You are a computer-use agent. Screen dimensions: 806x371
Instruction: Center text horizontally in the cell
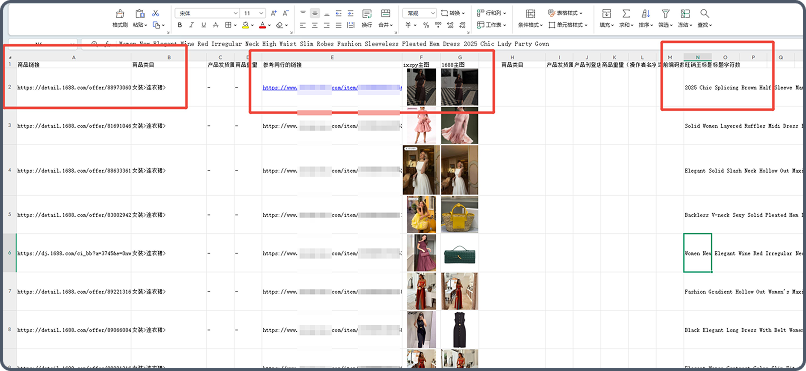click(315, 25)
